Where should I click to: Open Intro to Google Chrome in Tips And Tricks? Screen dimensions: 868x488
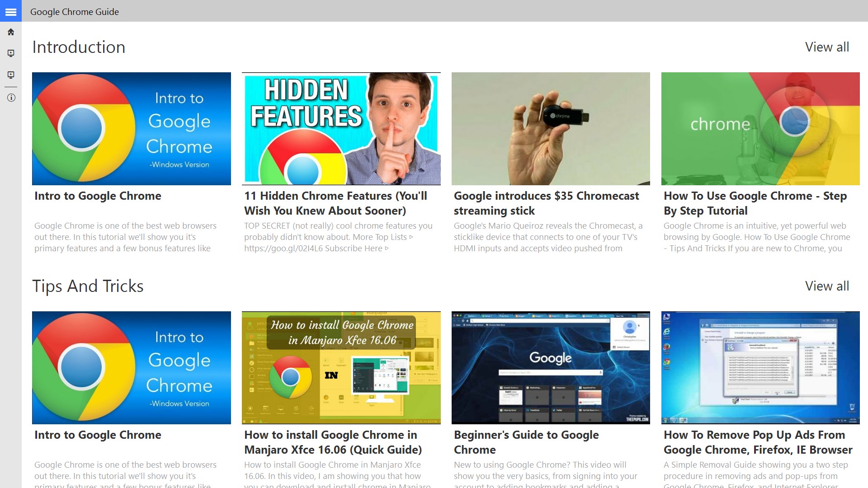click(131, 367)
